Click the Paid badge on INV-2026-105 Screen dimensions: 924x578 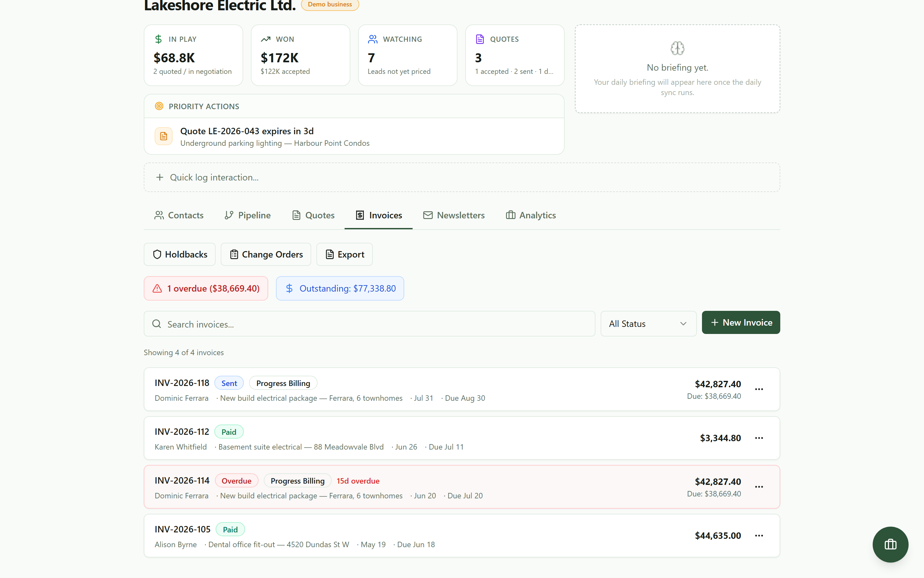[x=230, y=530]
